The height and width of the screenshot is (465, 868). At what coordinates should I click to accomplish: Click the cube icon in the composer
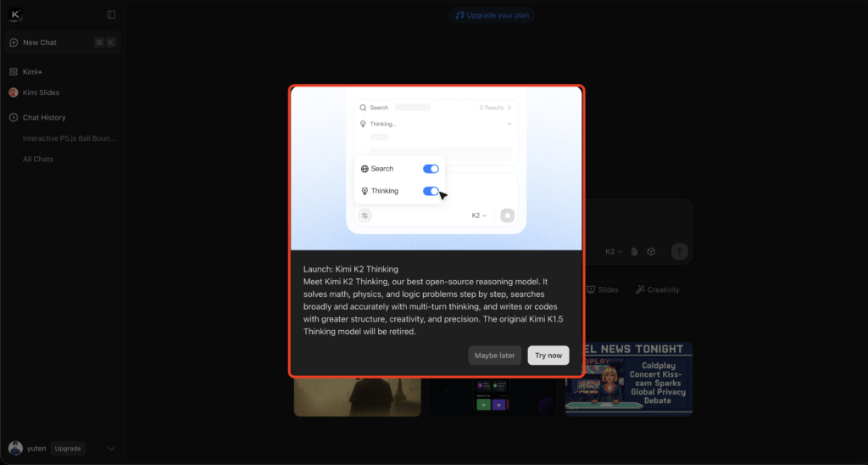[651, 251]
